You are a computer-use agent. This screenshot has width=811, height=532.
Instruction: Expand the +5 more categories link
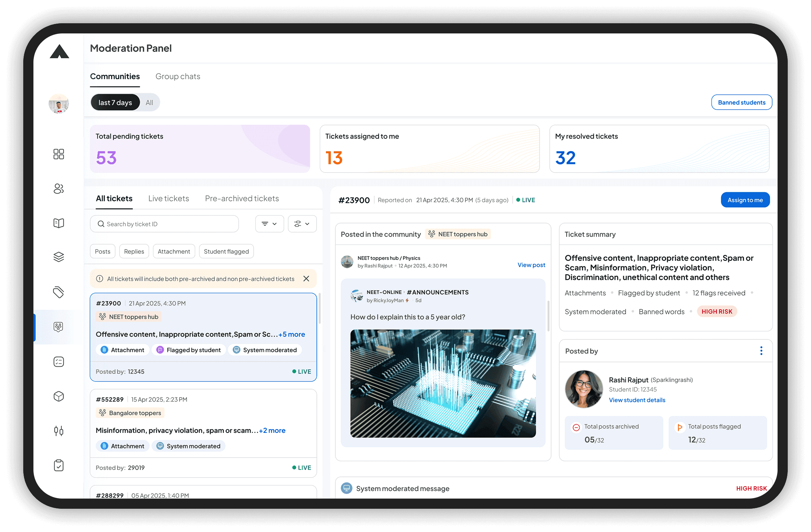291,334
